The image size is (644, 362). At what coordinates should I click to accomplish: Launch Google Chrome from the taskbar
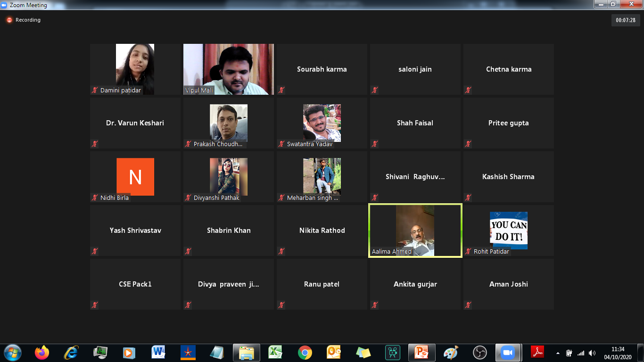(x=305, y=353)
